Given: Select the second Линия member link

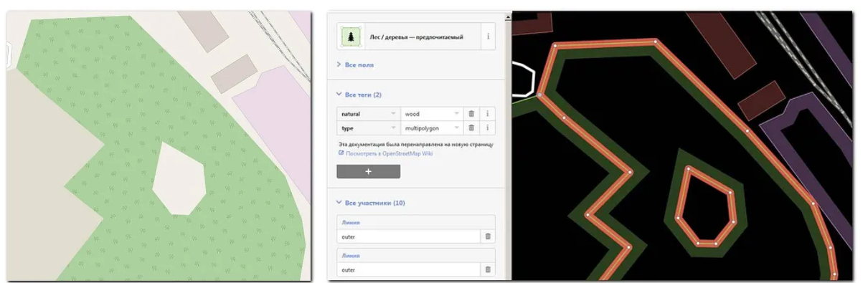Looking at the screenshot, I should point(352,255).
